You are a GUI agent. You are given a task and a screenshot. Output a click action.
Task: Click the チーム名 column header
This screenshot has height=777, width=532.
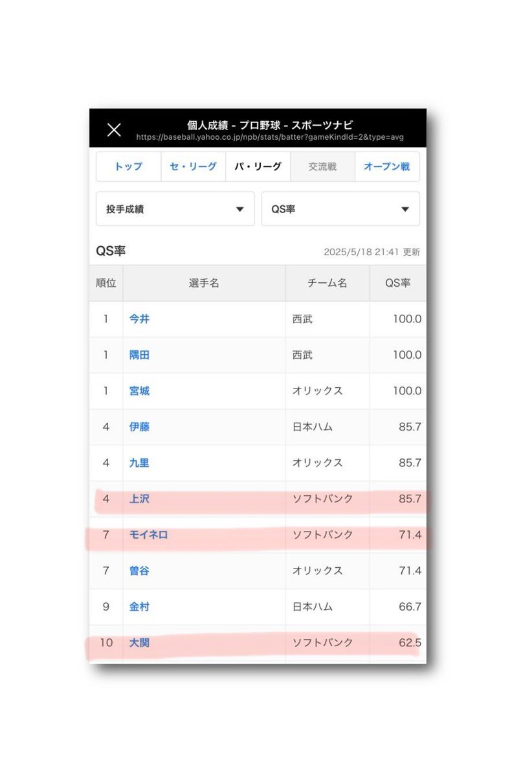tap(327, 283)
